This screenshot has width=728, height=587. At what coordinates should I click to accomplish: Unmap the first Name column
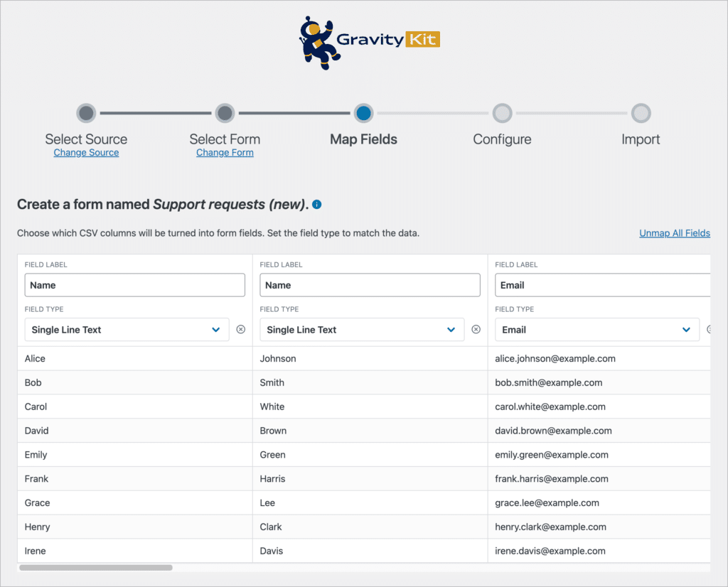[x=240, y=329]
